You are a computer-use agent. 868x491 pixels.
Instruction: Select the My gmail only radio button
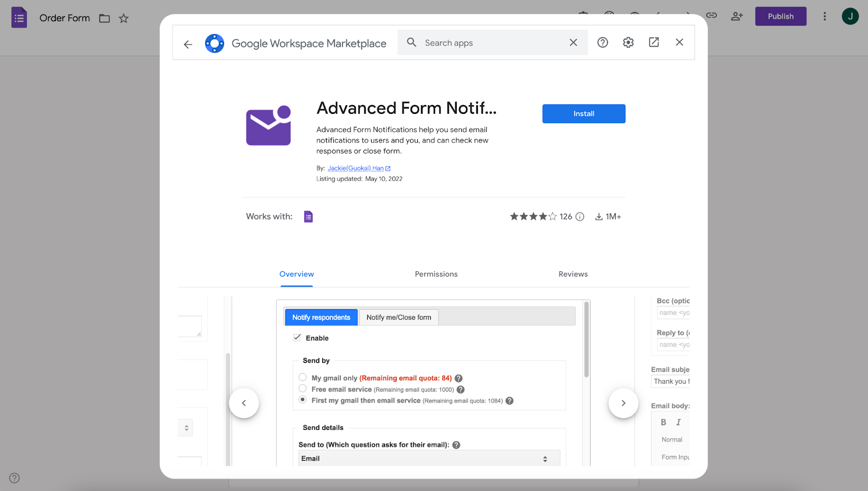[x=303, y=377]
